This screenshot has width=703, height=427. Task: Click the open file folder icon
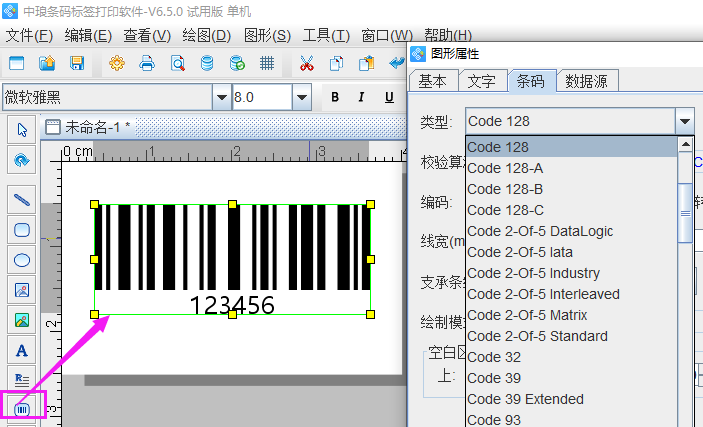[47, 63]
